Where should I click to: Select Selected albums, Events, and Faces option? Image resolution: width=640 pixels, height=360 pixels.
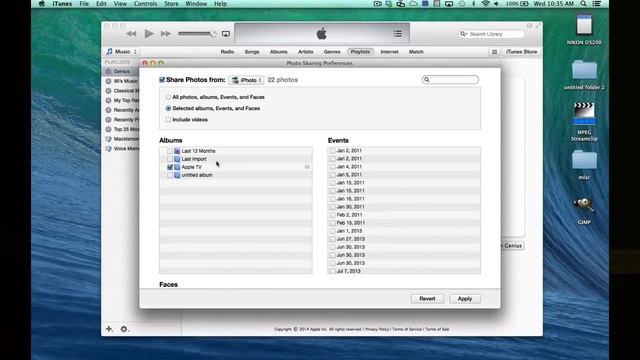coord(168,109)
